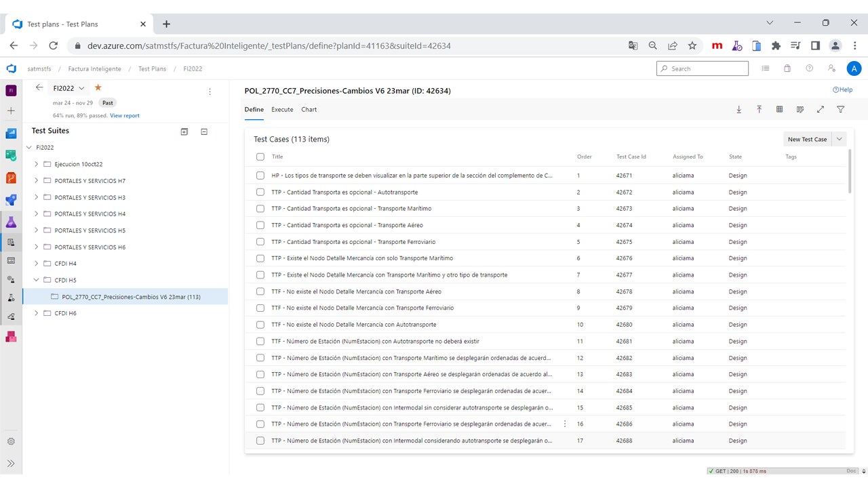
Task: Click the export test cases down-arrow icon
Action: (739, 109)
